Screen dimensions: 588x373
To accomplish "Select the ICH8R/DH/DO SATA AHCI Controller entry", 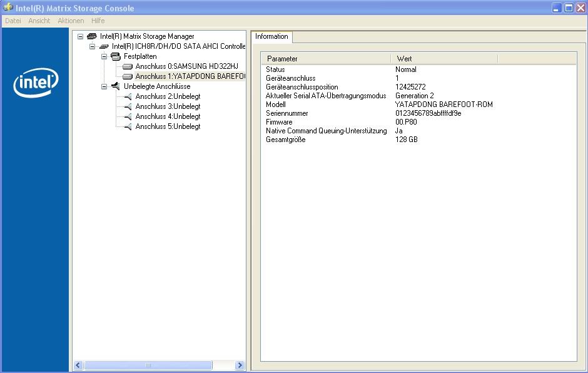I will [178, 46].
